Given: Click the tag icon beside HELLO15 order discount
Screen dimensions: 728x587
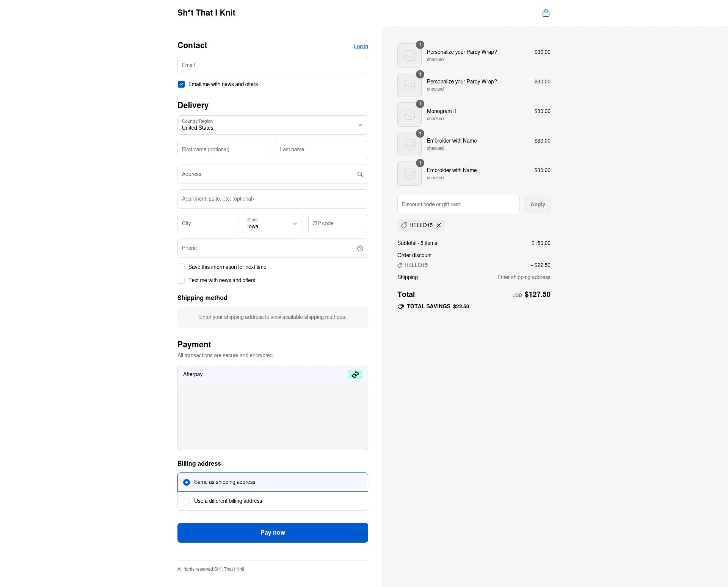Looking at the screenshot, I should (x=400, y=265).
